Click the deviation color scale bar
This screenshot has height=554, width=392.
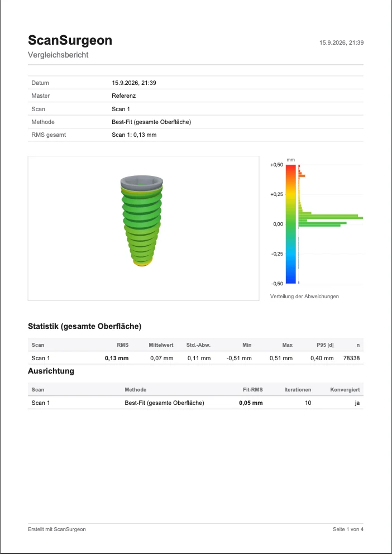coord(290,224)
